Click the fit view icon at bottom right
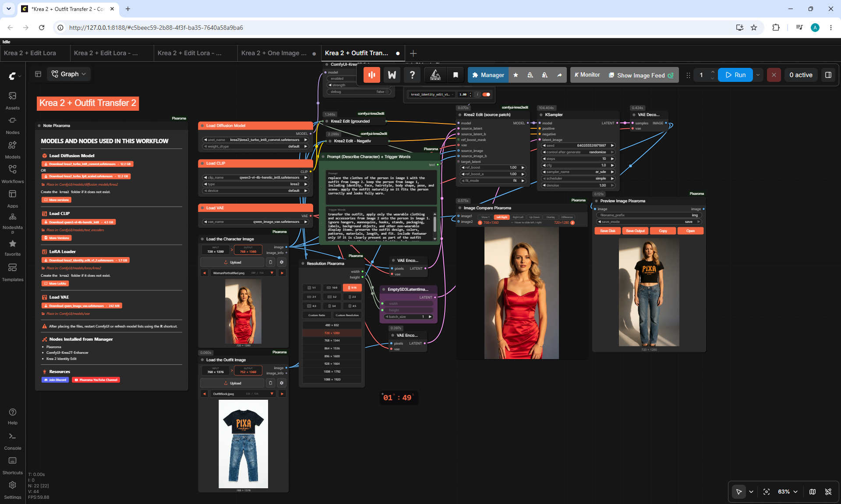This screenshot has width=841, height=504. [767, 492]
